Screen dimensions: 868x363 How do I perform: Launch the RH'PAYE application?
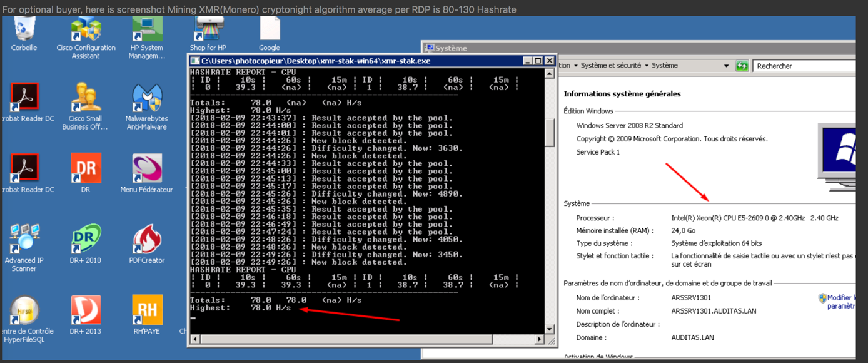(146, 311)
